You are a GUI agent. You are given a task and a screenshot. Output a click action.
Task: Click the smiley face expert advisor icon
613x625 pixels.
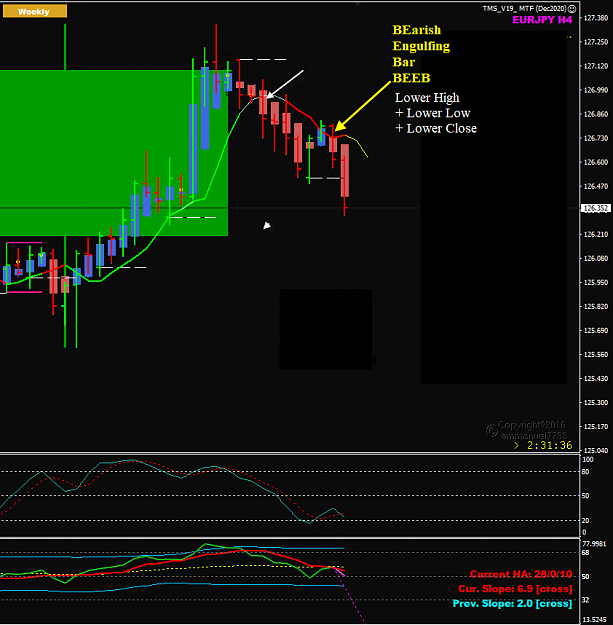pyautogui.click(x=572, y=8)
